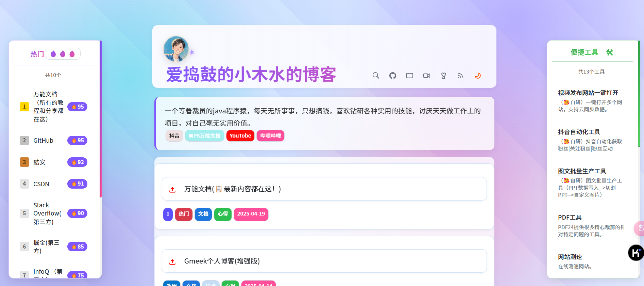Open the 哔哩哔哩 link button
Screen dimensions: 644x286
click(x=270, y=136)
